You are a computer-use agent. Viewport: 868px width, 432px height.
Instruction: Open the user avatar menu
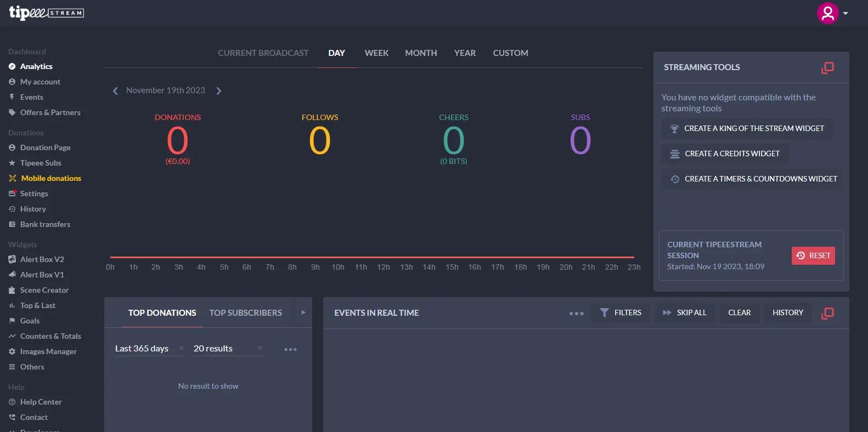pos(827,13)
